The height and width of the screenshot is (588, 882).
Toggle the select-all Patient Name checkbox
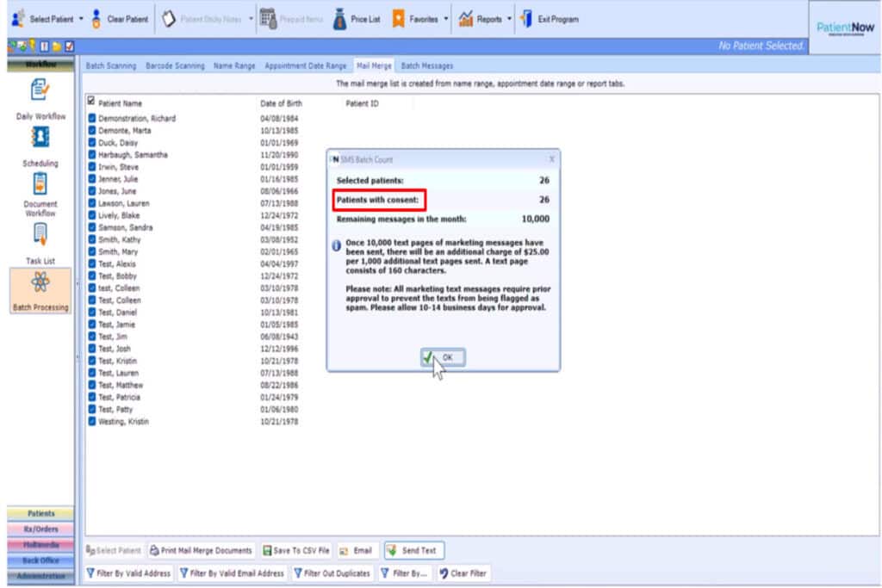click(x=91, y=103)
